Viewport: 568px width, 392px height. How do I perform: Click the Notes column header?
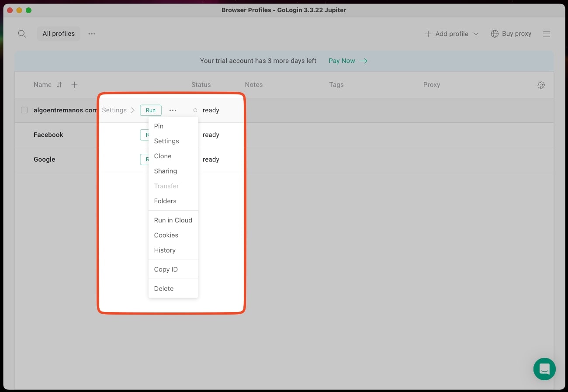click(x=254, y=85)
